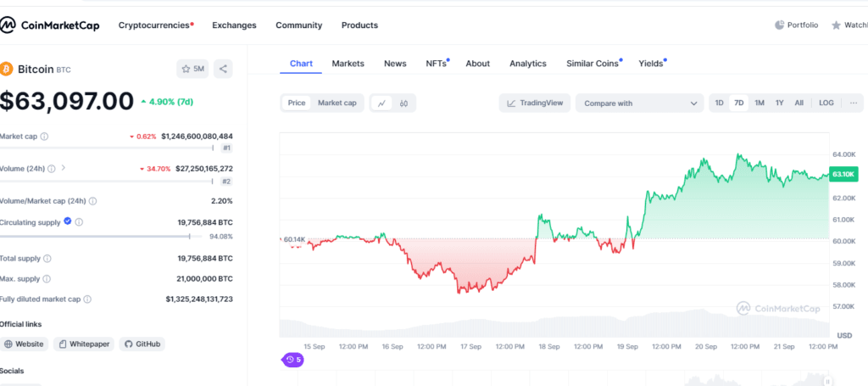The width and height of the screenshot is (868, 386).
Task: Click the Portfolio pie icon
Action: [x=780, y=25]
